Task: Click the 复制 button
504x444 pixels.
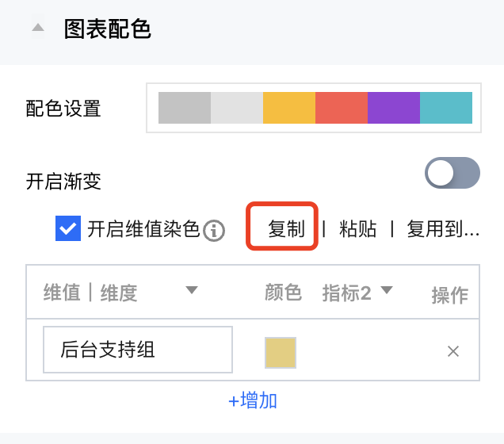Action: (x=286, y=229)
